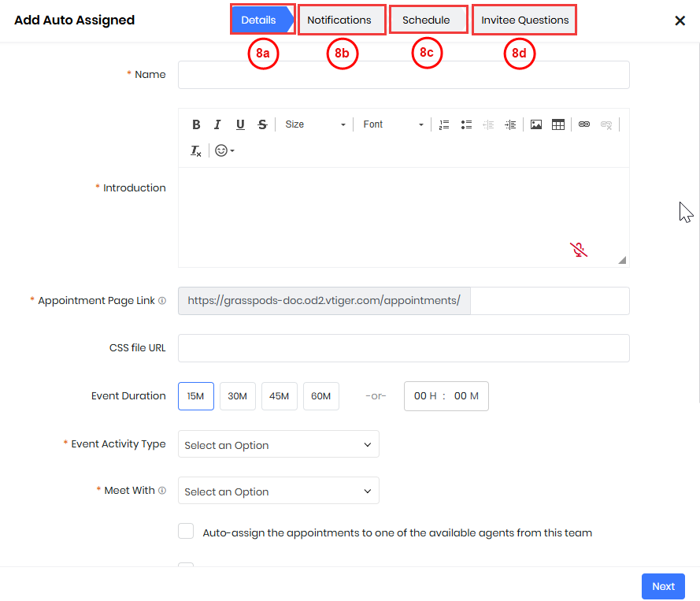Image resolution: width=700 pixels, height=601 pixels.
Task: Select the 15M event duration
Action: click(x=196, y=396)
